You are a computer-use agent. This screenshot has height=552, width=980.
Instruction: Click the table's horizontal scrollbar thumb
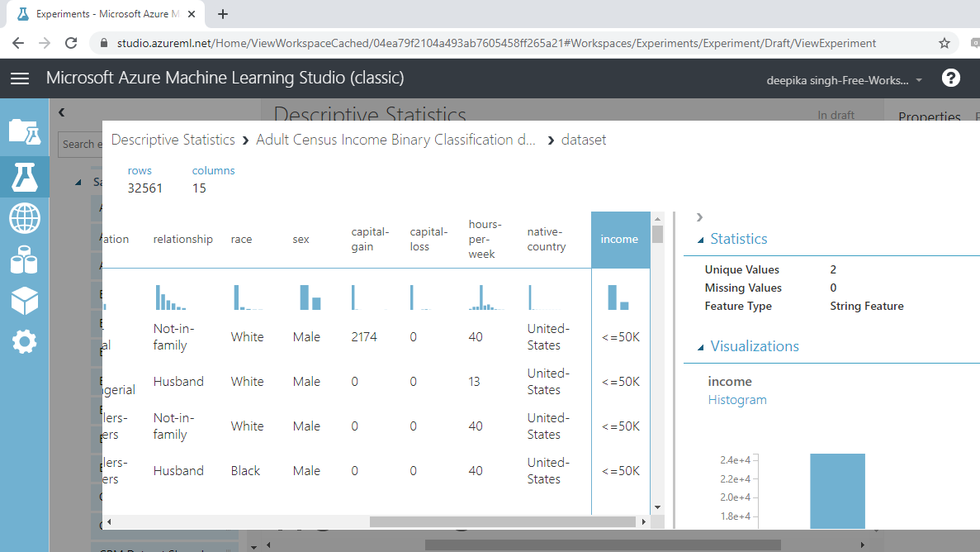(503, 522)
